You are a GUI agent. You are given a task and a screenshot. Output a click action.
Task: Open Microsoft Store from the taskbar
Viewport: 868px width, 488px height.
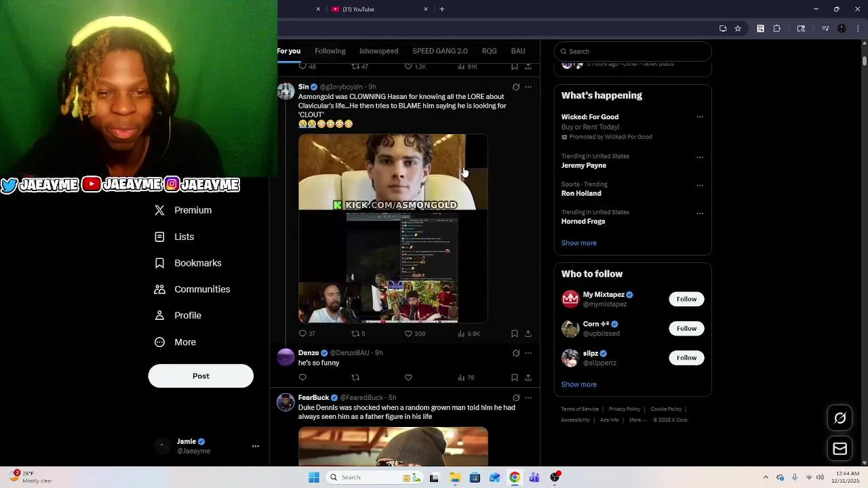(x=475, y=477)
